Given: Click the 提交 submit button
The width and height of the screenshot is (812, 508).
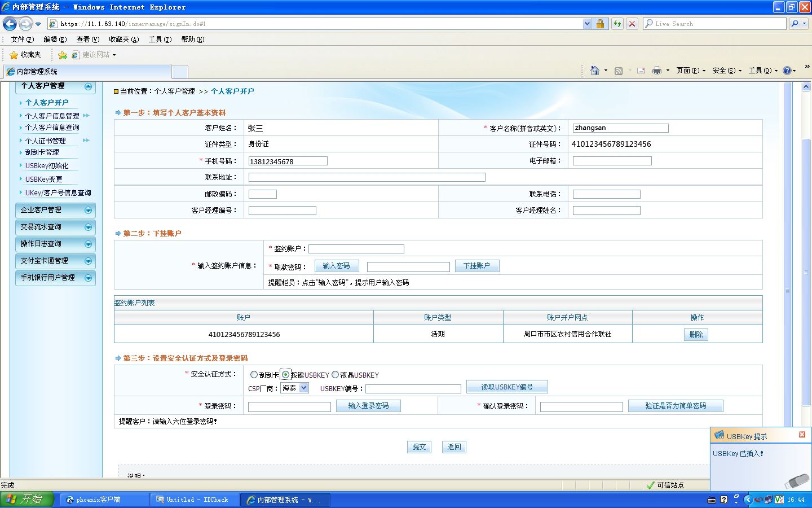Looking at the screenshot, I should pos(419,447).
